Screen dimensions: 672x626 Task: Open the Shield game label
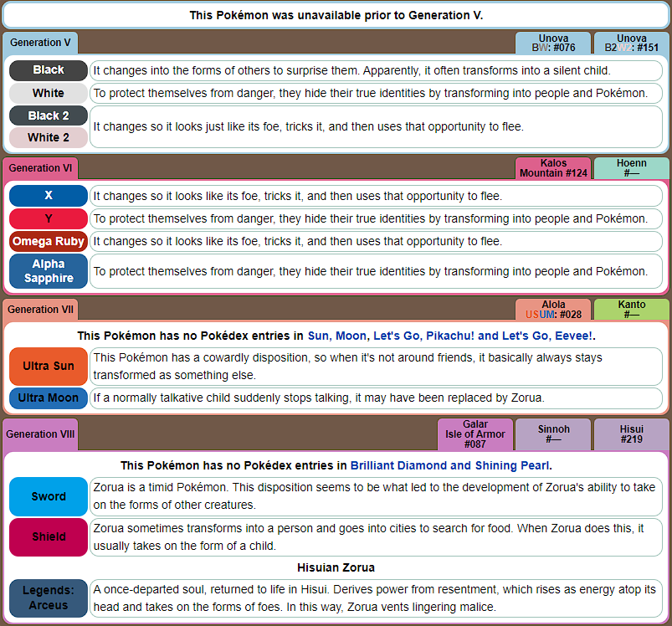(49, 537)
